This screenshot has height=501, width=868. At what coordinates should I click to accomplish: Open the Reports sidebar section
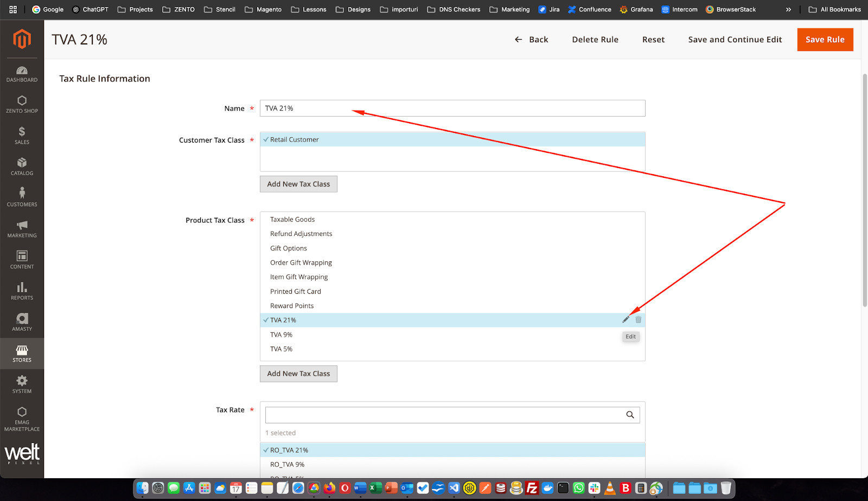click(x=22, y=291)
